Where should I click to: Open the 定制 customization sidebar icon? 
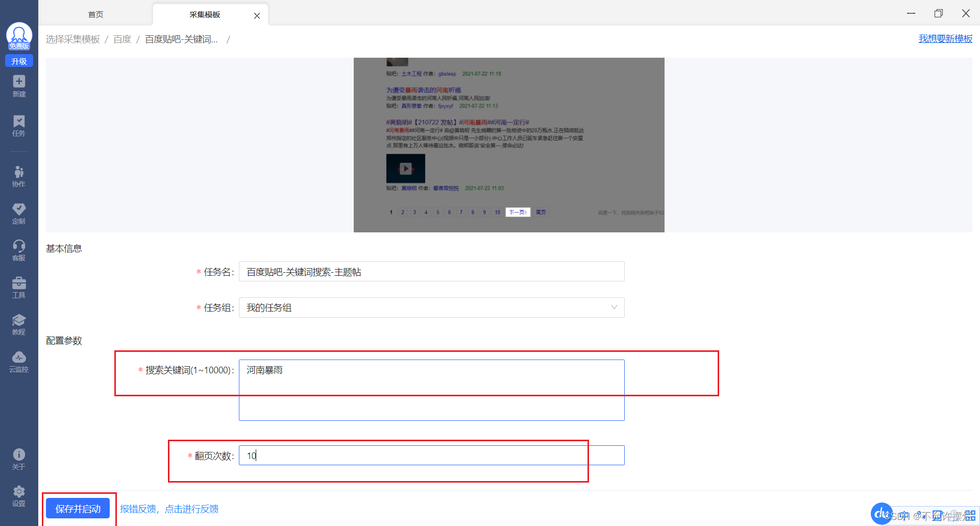[x=19, y=214]
